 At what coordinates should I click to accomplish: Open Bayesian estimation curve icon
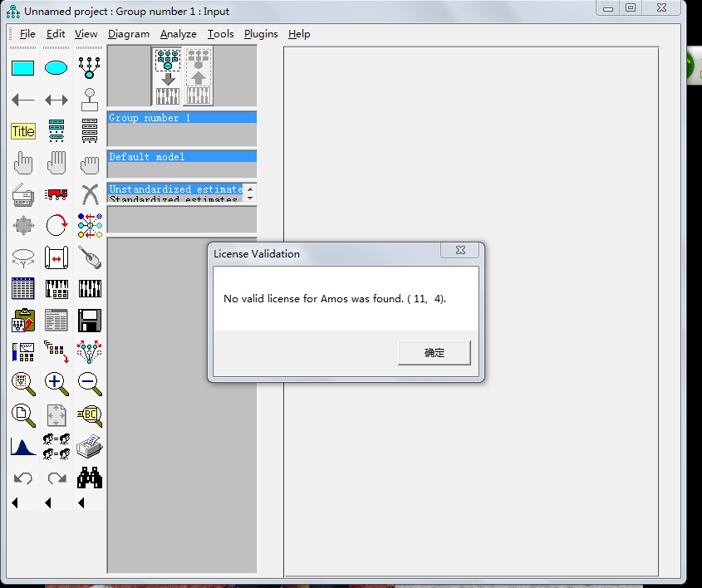click(22, 447)
